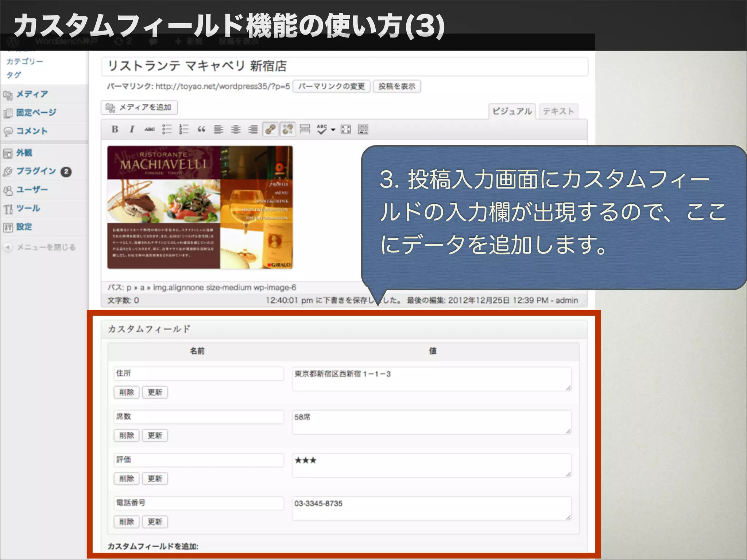Show the kitchen sink toolbar icon
This screenshot has width=747, height=560.
coord(363,129)
